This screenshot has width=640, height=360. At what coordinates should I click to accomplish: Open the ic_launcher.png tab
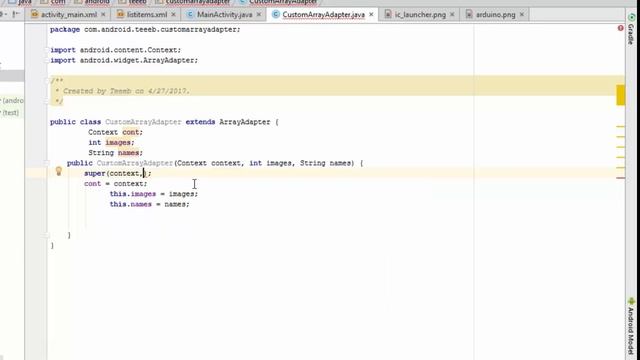tap(420, 15)
